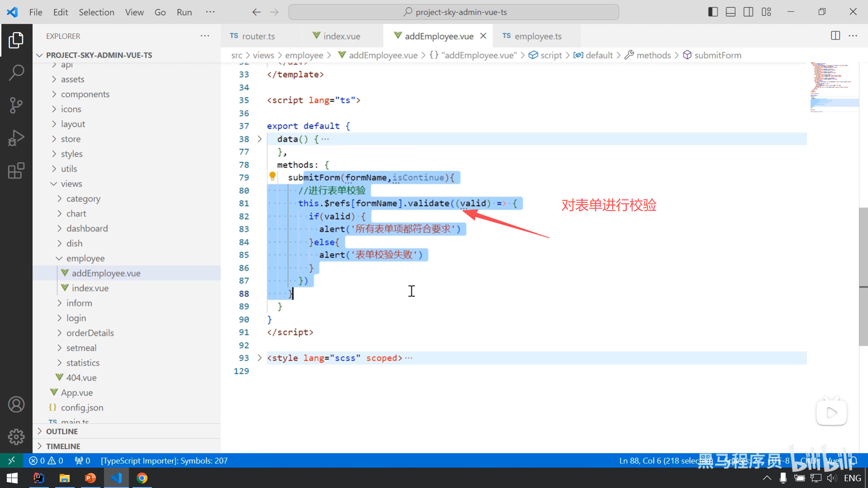The image size is (868, 488).
Task: Switch to the router.ts tab
Action: 258,36
